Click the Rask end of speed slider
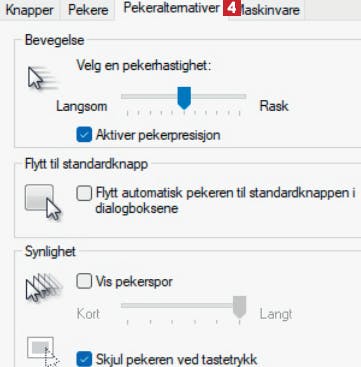The width and height of the screenshot is (361, 367). click(274, 106)
